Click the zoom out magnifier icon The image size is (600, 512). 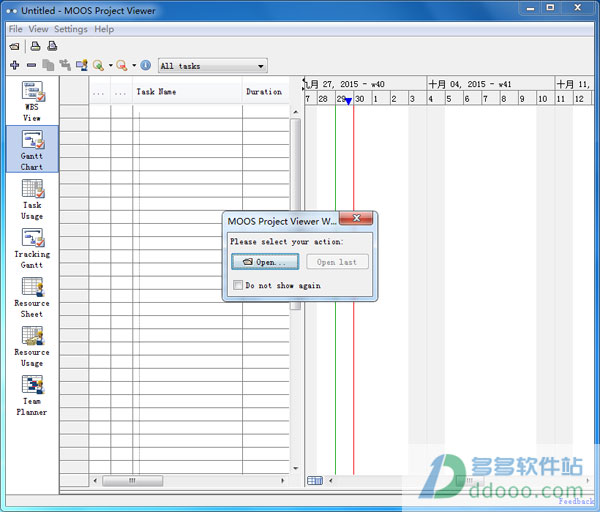point(122,65)
